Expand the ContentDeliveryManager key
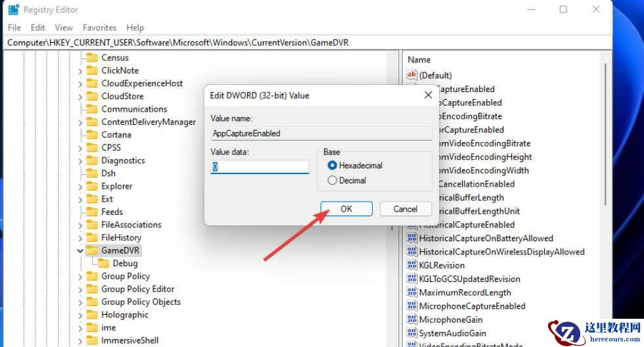Viewport: 644px width, 347px height. point(80,122)
